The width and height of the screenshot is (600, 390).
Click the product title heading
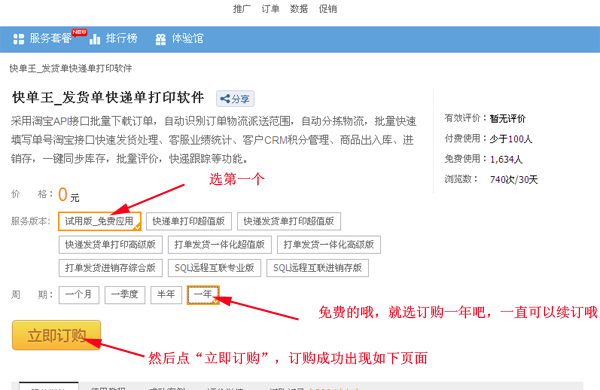pos(108,98)
